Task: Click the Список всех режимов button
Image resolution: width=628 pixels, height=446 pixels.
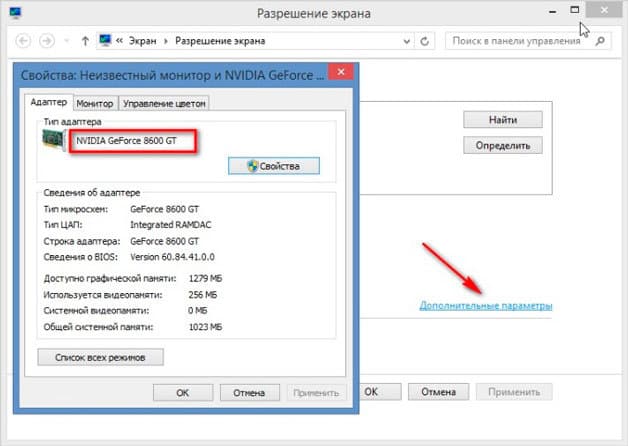Action: pyautogui.click(x=99, y=357)
